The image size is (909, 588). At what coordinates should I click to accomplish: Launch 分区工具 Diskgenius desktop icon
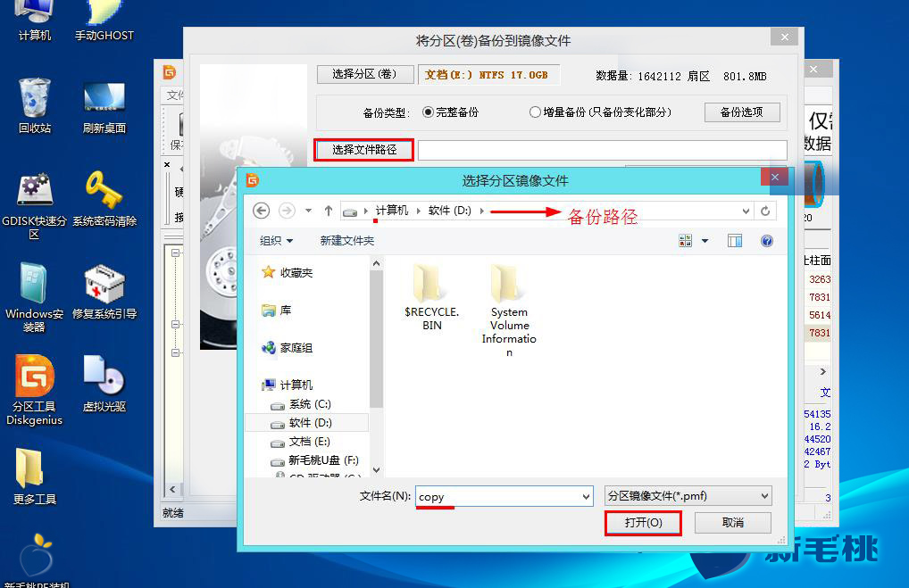[x=34, y=391]
